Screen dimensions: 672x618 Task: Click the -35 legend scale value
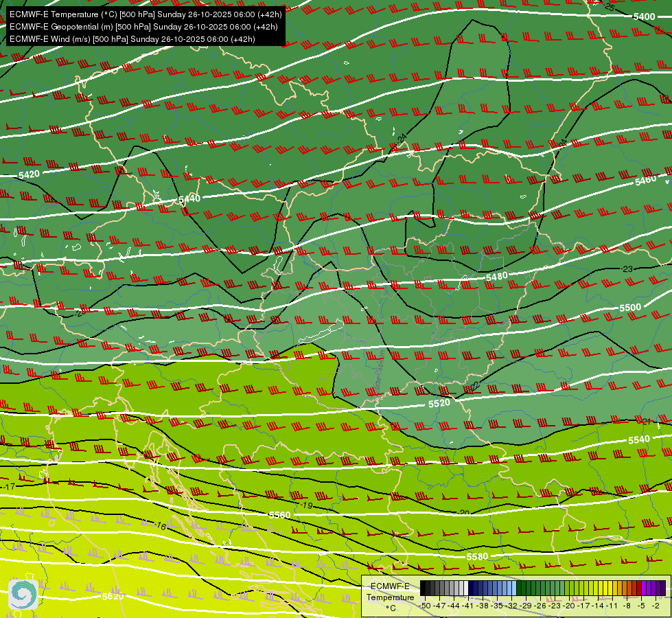point(497,606)
